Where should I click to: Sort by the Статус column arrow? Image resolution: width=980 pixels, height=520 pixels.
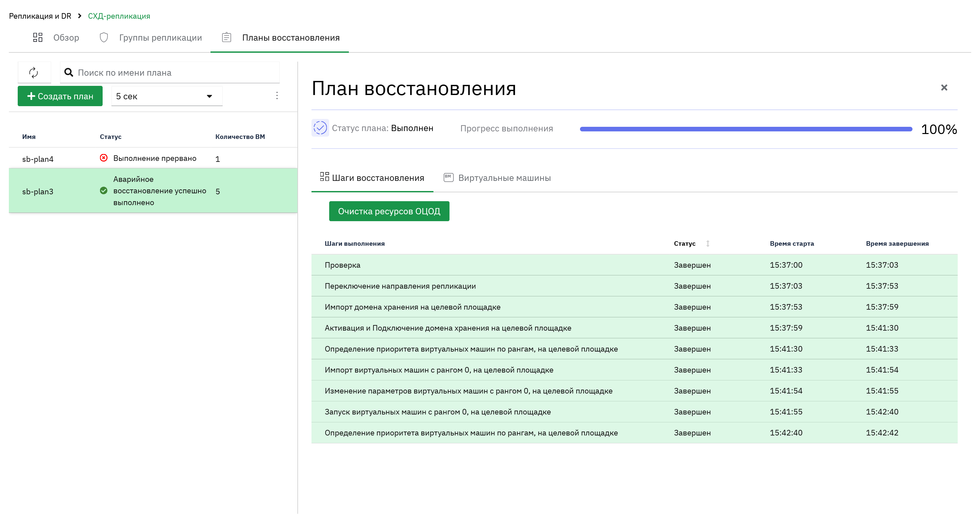pyautogui.click(x=707, y=243)
